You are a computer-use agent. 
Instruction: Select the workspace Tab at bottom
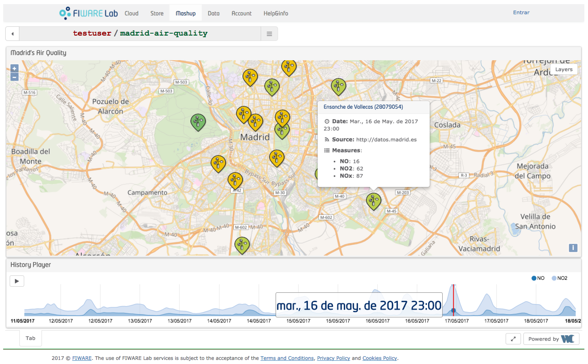(31, 338)
